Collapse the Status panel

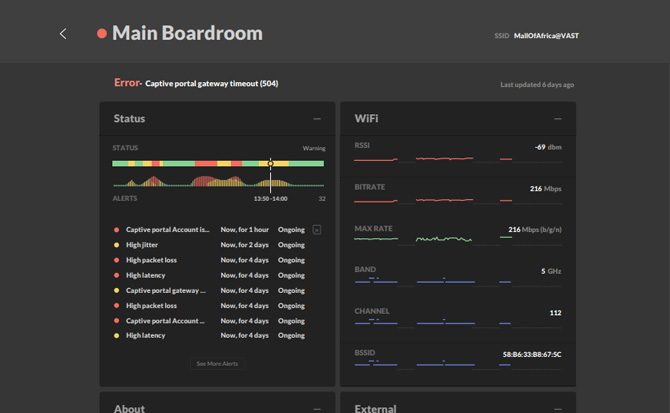point(317,119)
